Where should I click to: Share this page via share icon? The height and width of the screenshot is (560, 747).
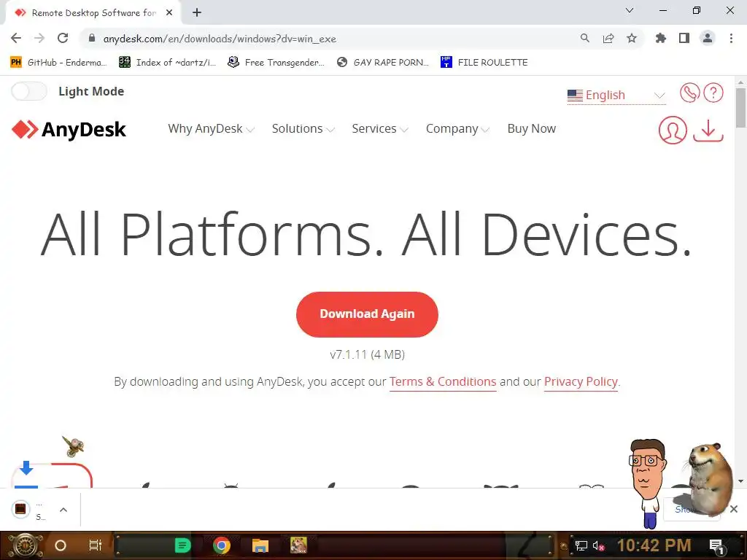[608, 38]
